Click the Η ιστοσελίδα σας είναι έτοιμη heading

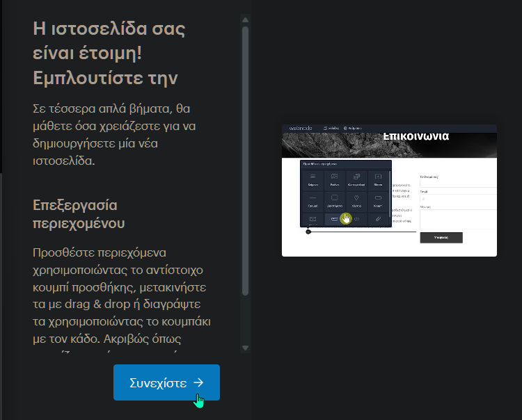click(x=109, y=53)
